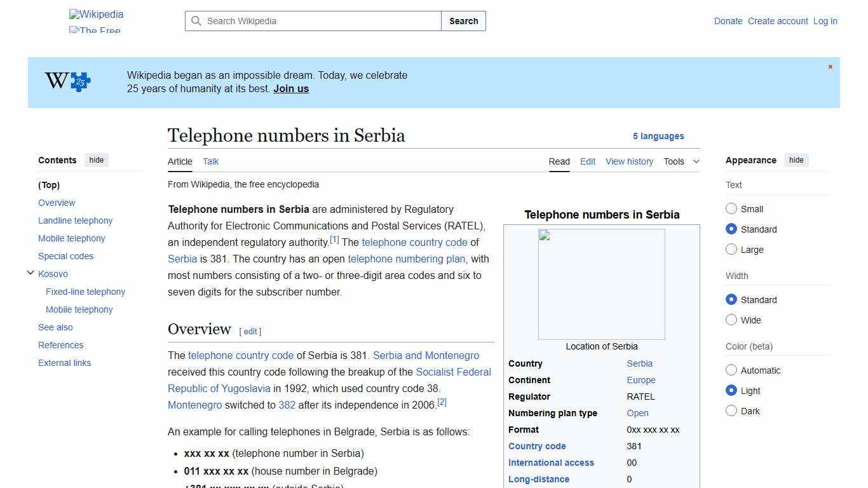The image size is (868, 488).
Task: Enable Wide width layout
Action: (731, 320)
